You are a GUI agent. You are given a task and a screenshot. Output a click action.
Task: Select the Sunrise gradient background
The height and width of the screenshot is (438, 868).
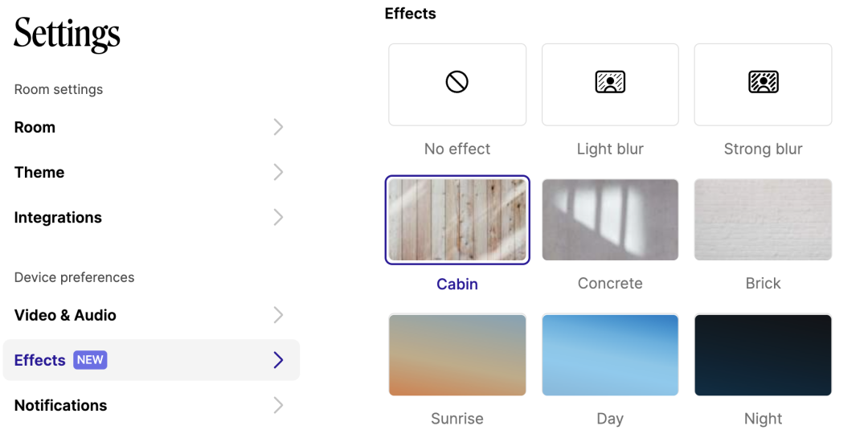pyautogui.click(x=457, y=355)
